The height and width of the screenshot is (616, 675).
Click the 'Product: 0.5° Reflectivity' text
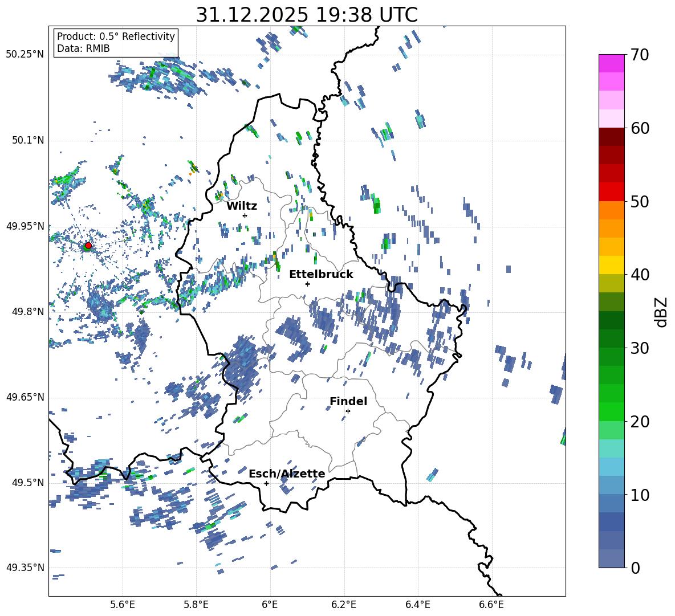pos(116,36)
